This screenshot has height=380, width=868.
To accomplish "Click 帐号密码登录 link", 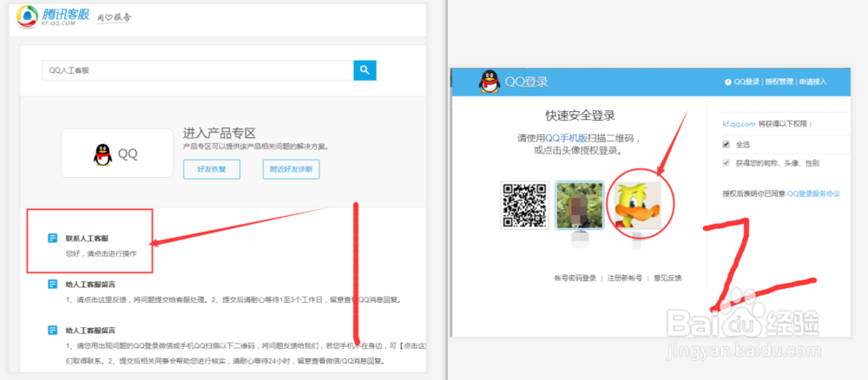I will (575, 278).
